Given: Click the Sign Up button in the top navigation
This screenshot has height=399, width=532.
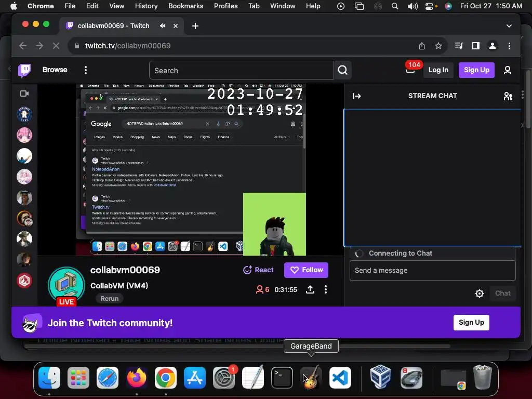Looking at the screenshot, I should point(476,70).
